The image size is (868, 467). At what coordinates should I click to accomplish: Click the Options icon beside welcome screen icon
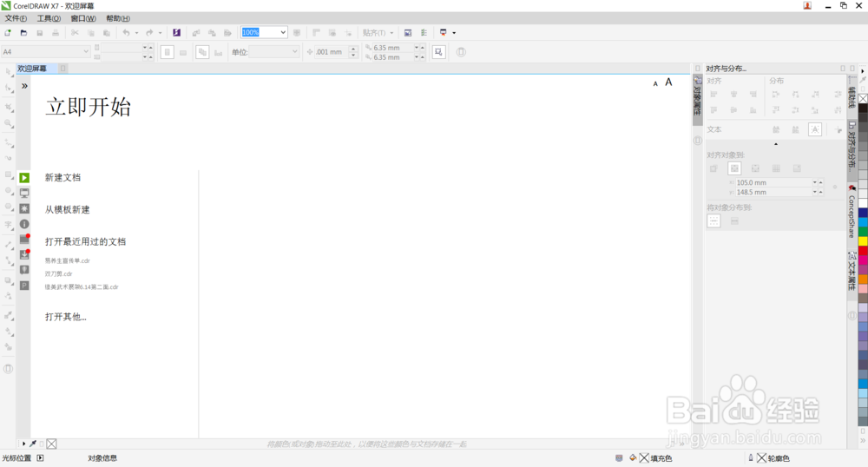(x=424, y=33)
